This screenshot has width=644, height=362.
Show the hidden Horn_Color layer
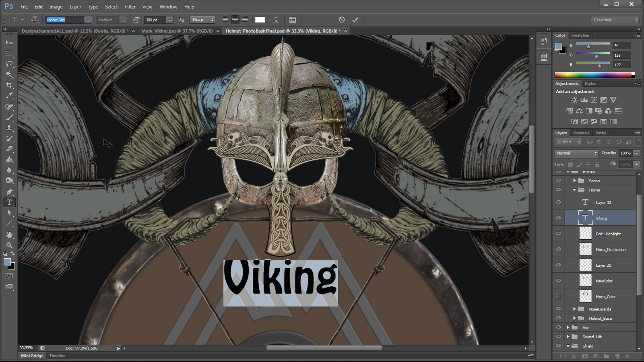(x=558, y=296)
